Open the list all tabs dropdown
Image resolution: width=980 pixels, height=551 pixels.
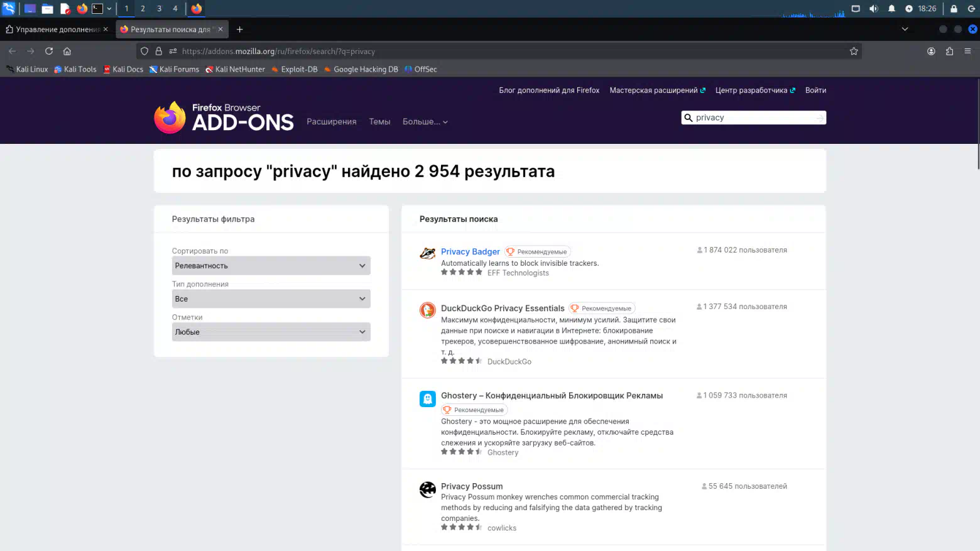tap(905, 29)
